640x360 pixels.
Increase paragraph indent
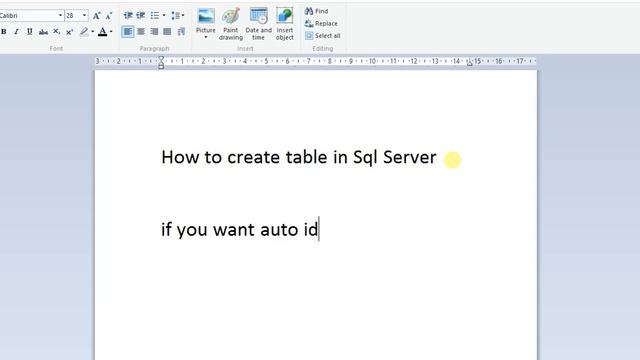[x=141, y=16]
